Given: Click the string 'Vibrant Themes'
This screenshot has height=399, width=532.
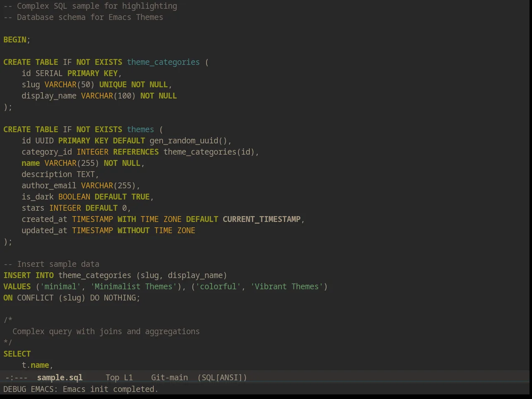Looking at the screenshot, I should pyautogui.click(x=287, y=286).
